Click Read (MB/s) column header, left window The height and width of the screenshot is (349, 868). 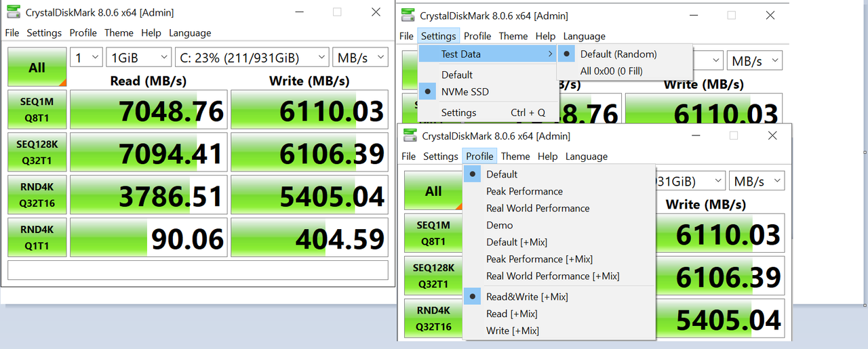pyautogui.click(x=148, y=81)
